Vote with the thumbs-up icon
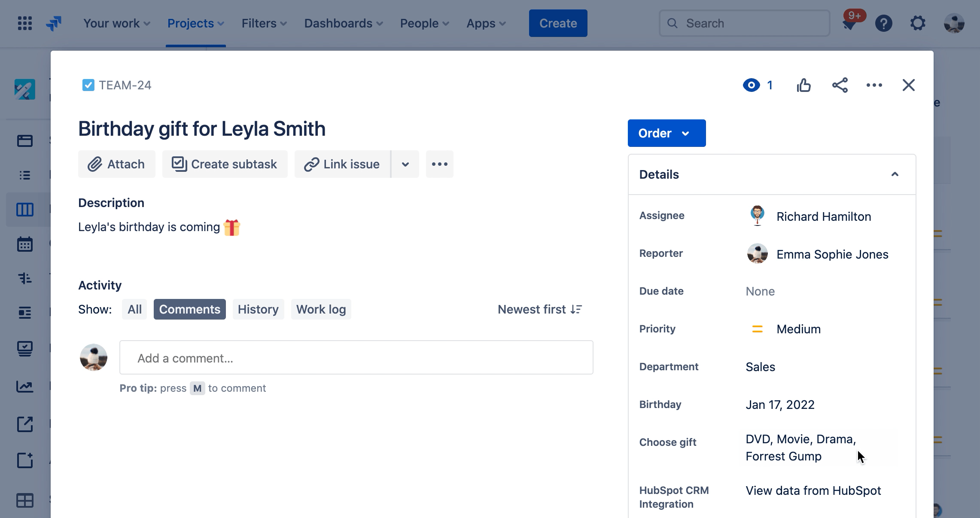The height and width of the screenshot is (518, 980). click(x=804, y=85)
